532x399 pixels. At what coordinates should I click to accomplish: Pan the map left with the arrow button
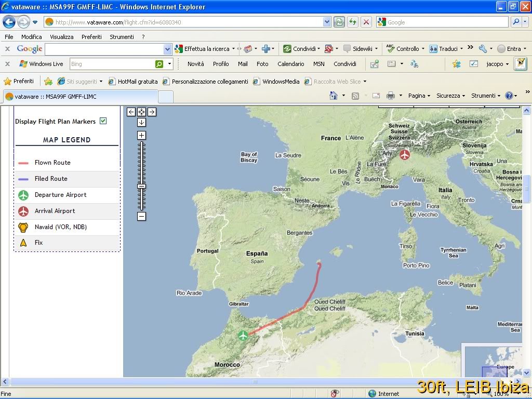click(131, 112)
